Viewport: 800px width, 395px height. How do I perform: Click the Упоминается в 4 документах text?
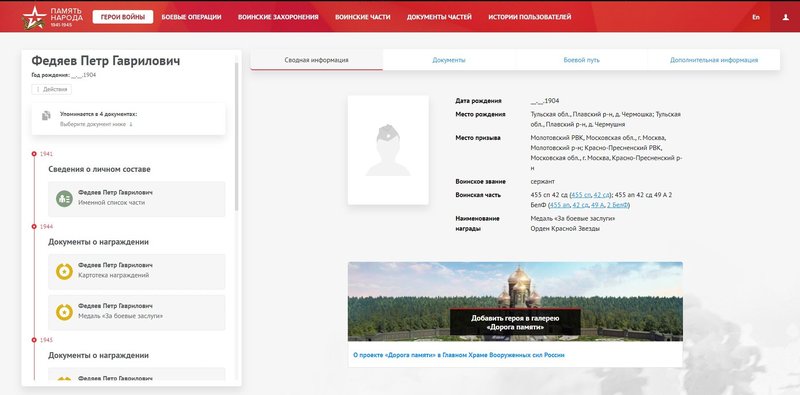click(x=98, y=114)
